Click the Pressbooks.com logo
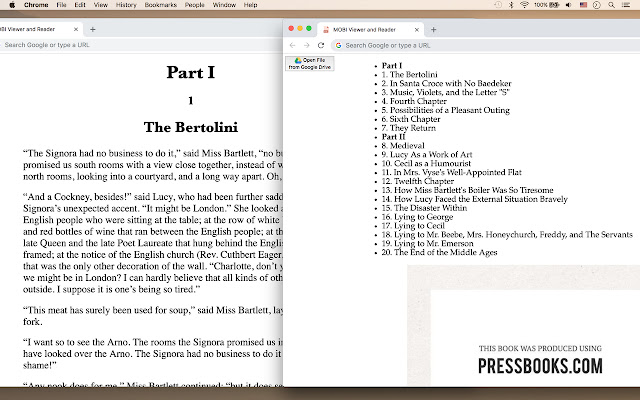Image resolution: width=640 pixels, height=400 pixels. point(540,365)
